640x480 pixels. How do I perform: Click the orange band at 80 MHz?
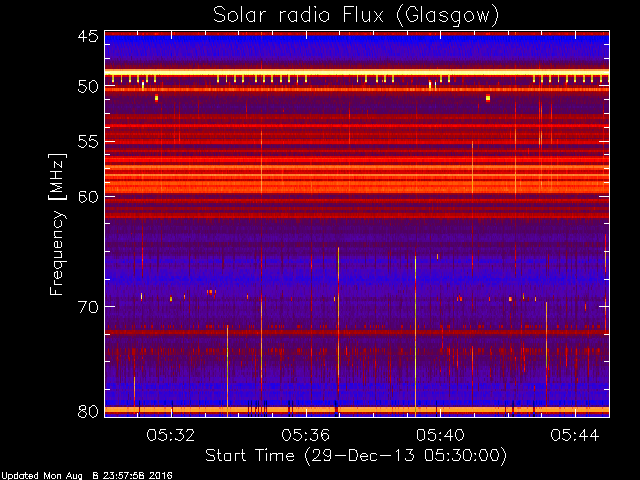click(357, 410)
